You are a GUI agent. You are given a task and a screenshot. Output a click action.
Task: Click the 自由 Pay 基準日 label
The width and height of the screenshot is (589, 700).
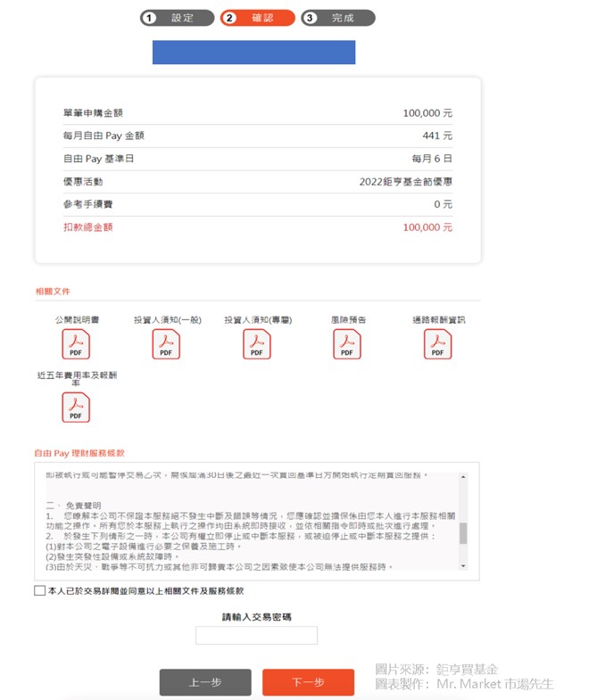[98, 159]
